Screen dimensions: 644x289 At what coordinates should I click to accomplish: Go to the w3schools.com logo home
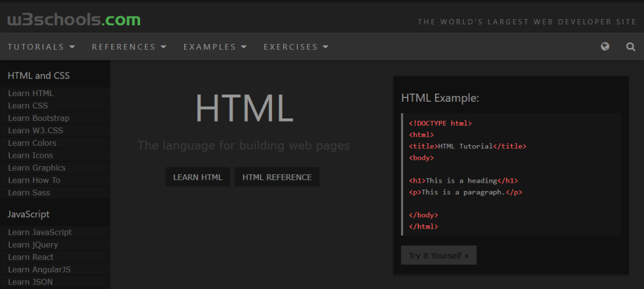74,20
